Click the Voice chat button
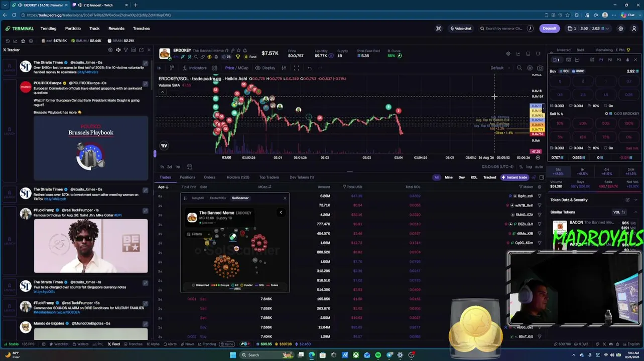644x361 pixels. point(461,29)
